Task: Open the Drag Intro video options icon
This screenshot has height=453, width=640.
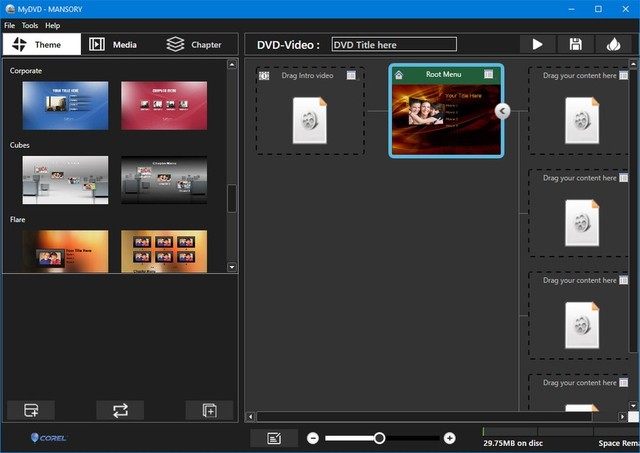Action: pyautogui.click(x=351, y=75)
